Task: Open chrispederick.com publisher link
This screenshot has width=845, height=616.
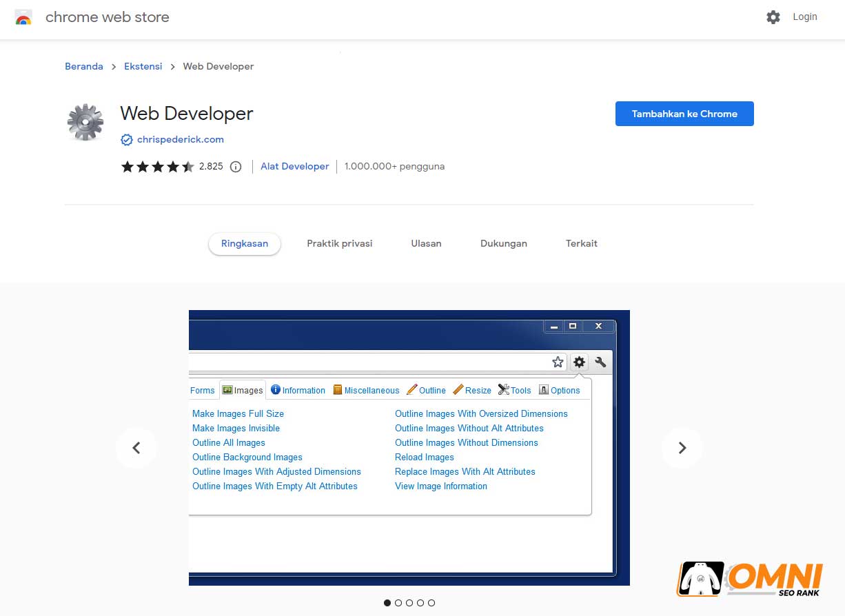Action: point(181,139)
